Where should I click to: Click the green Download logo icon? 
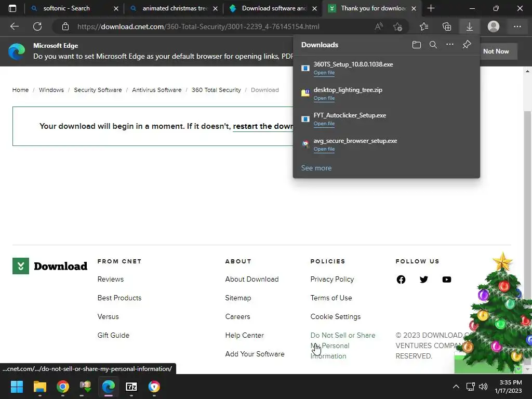21,266
